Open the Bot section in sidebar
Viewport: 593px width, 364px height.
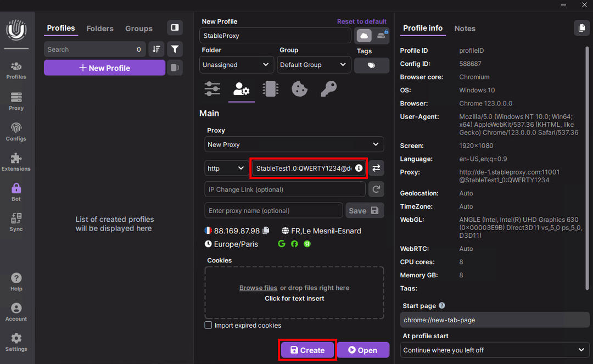point(16,192)
